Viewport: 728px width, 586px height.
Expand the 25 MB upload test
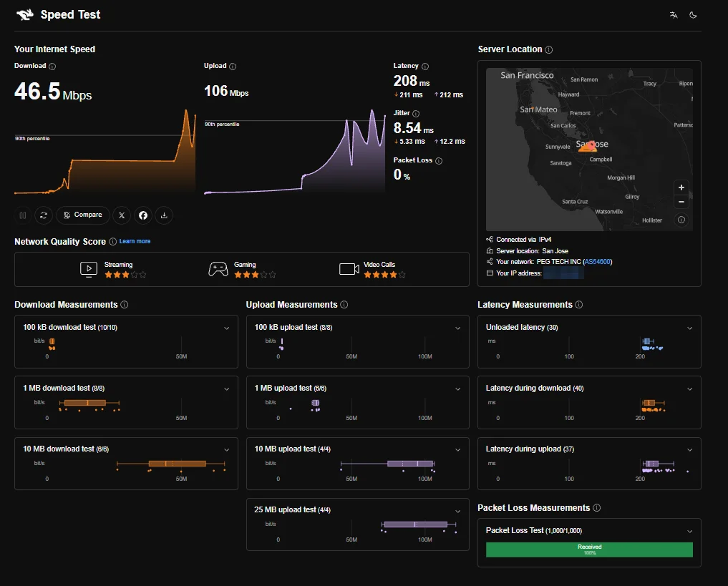(x=458, y=511)
